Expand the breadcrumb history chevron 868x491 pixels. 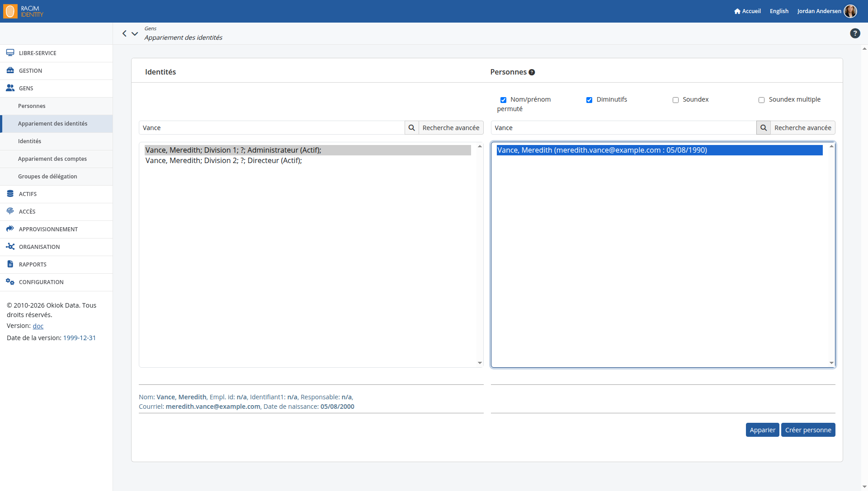click(x=135, y=33)
